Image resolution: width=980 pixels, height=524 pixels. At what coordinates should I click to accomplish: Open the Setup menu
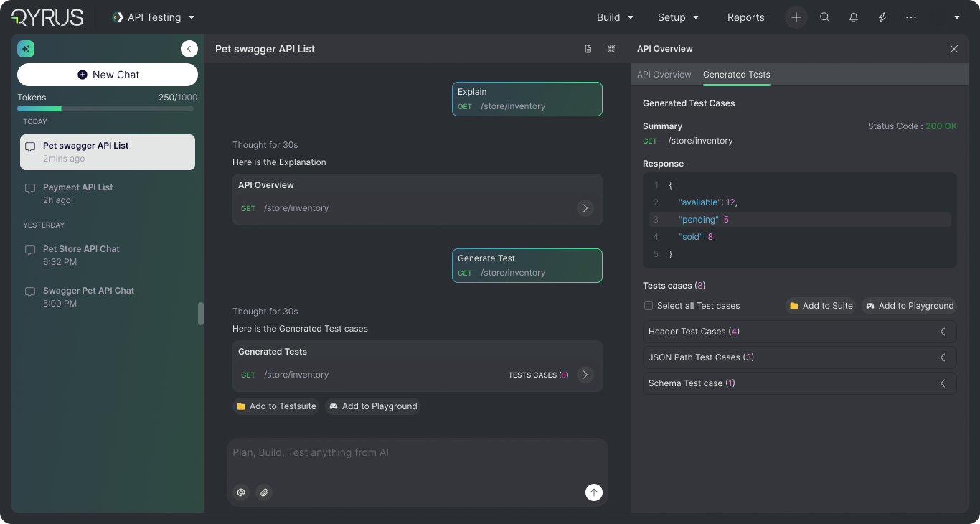coord(678,17)
